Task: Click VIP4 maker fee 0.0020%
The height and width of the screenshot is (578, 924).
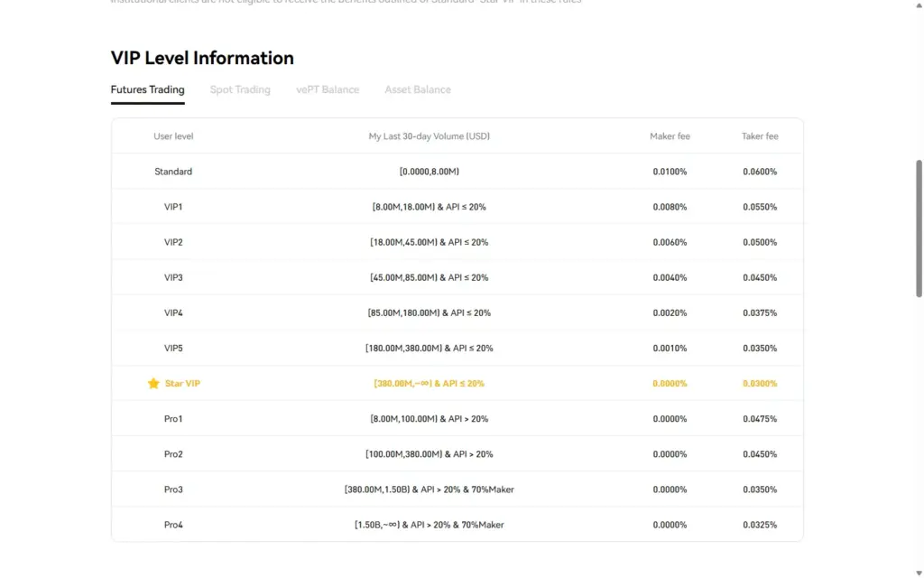Action: tap(670, 313)
